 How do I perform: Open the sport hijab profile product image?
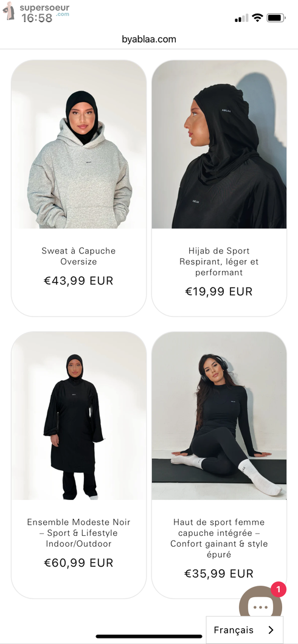[219, 144]
